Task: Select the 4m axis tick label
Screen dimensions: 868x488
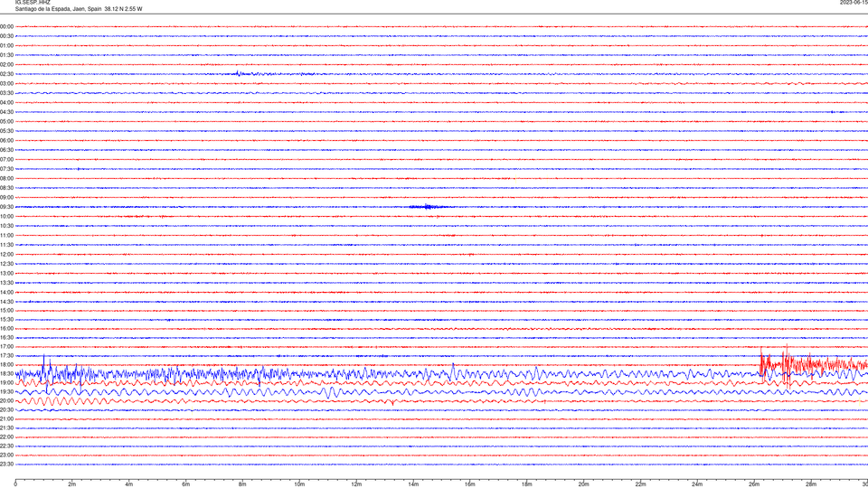Action: pyautogui.click(x=129, y=484)
